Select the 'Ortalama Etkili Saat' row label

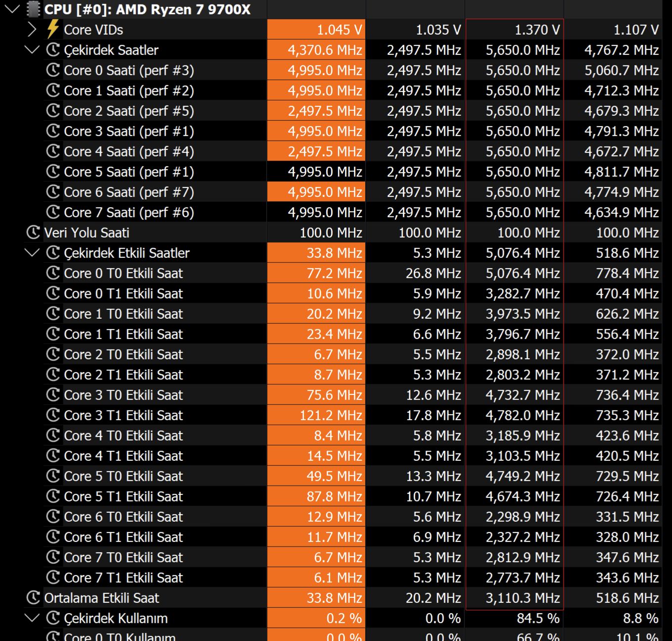tap(102, 598)
